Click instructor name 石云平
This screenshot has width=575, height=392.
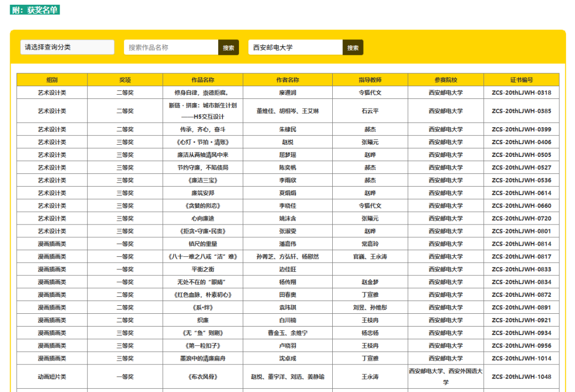click(370, 111)
